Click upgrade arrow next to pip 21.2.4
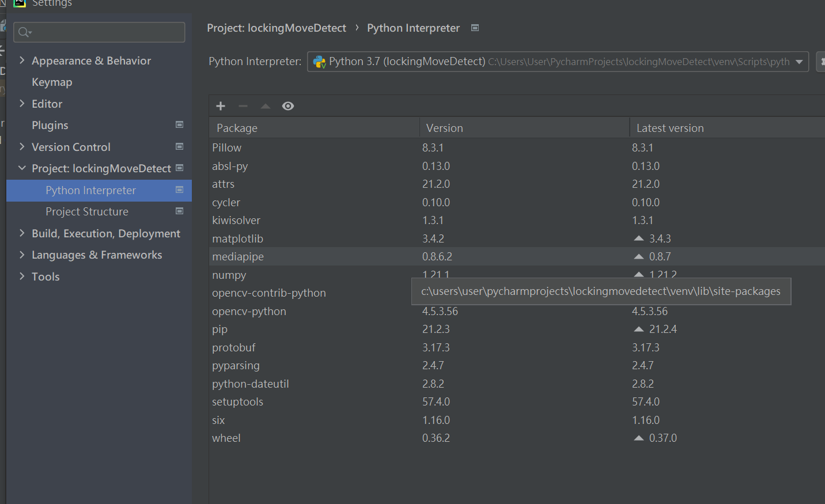This screenshot has height=504, width=825. (639, 329)
